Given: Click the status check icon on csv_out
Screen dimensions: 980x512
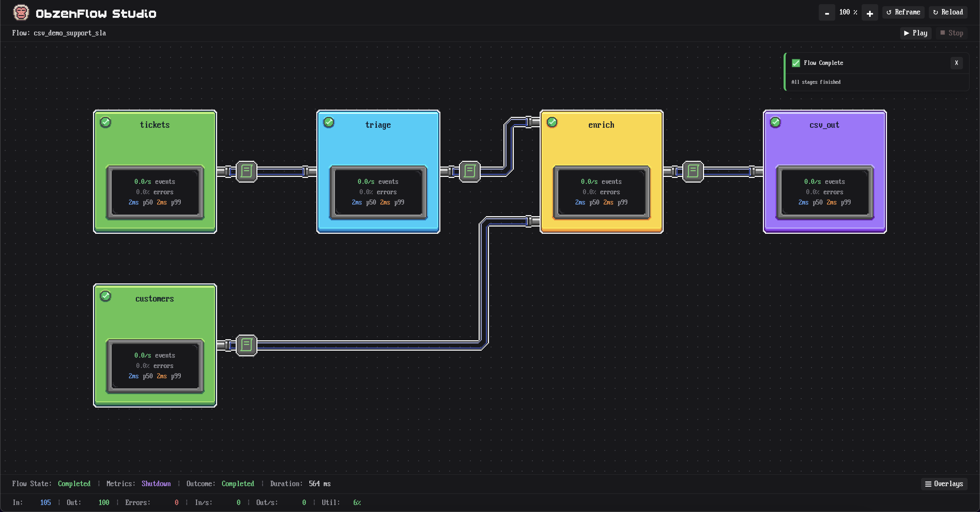Looking at the screenshot, I should pyautogui.click(x=775, y=122).
